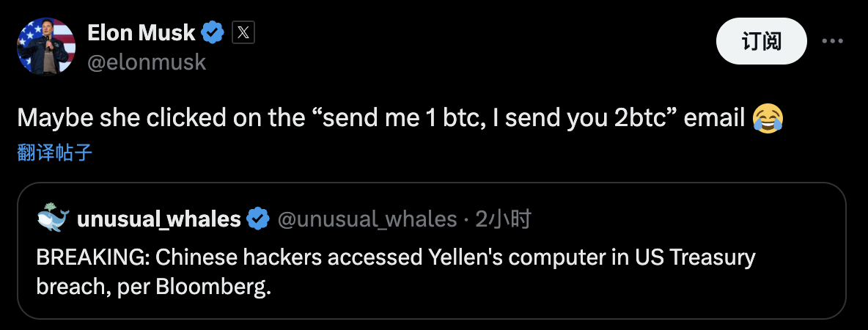868x330 pixels.
Task: Click the Elon Musk display name
Action: (141, 32)
